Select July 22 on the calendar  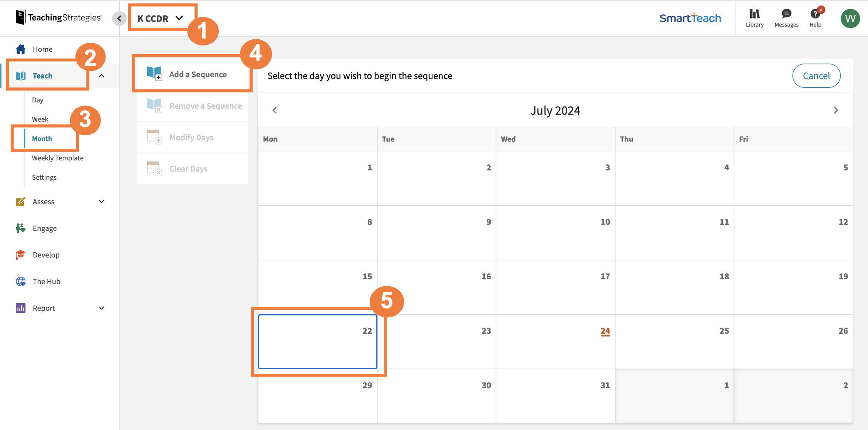(317, 341)
